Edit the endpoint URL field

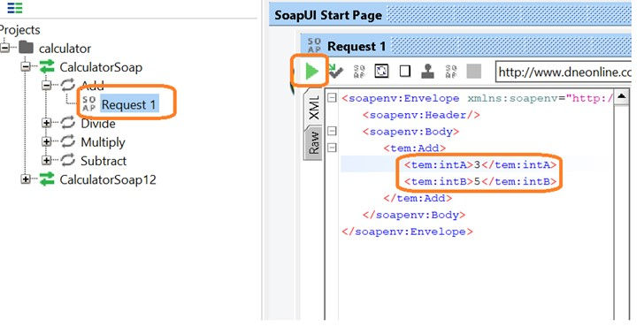563,72
